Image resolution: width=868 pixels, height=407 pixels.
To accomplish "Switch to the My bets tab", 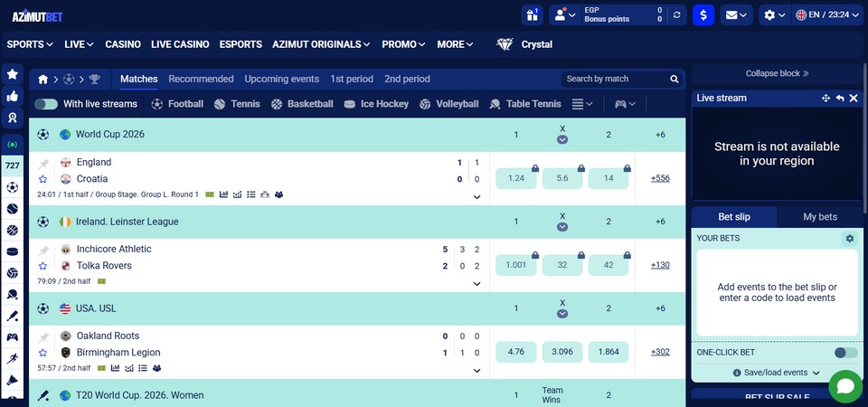I will pyautogui.click(x=820, y=217).
